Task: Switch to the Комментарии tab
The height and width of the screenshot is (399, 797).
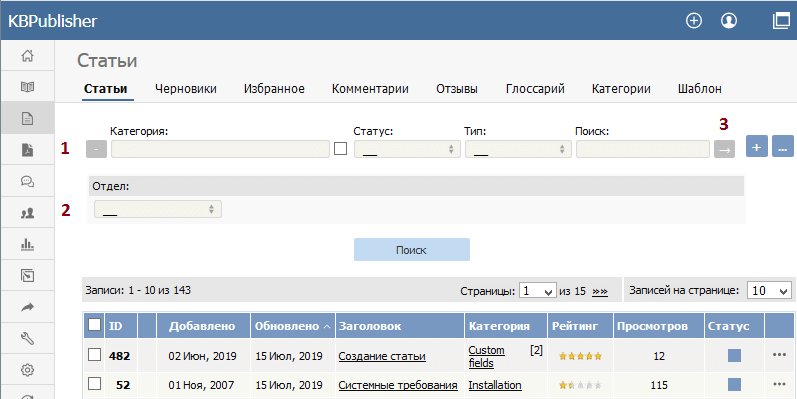Action: (370, 89)
